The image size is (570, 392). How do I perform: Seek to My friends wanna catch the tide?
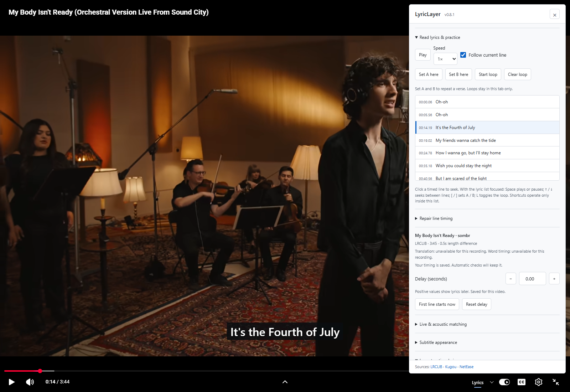tap(487, 140)
